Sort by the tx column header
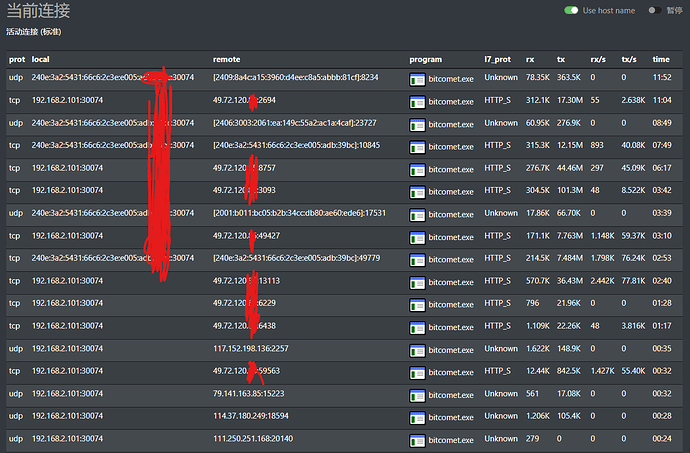690x453 pixels. 561,59
